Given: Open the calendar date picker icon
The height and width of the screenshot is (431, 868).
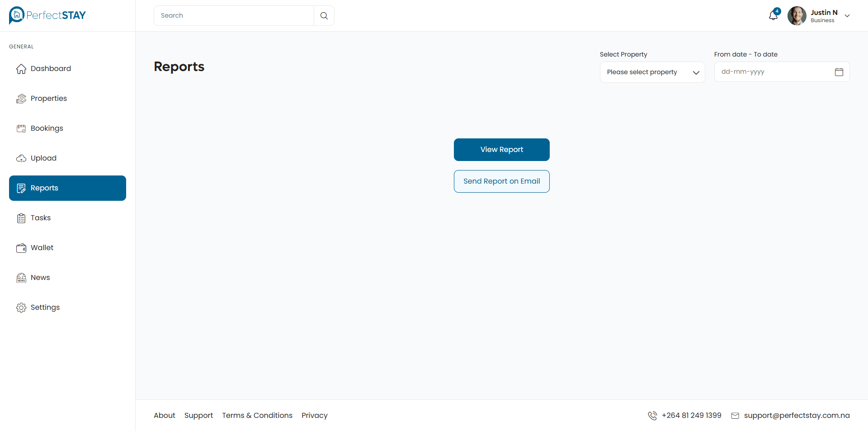Looking at the screenshot, I should (x=839, y=72).
